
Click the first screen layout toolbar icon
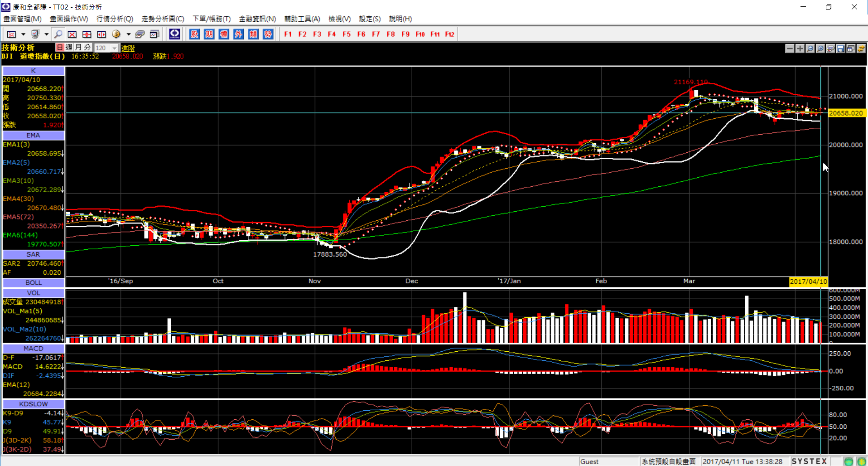click(12, 34)
